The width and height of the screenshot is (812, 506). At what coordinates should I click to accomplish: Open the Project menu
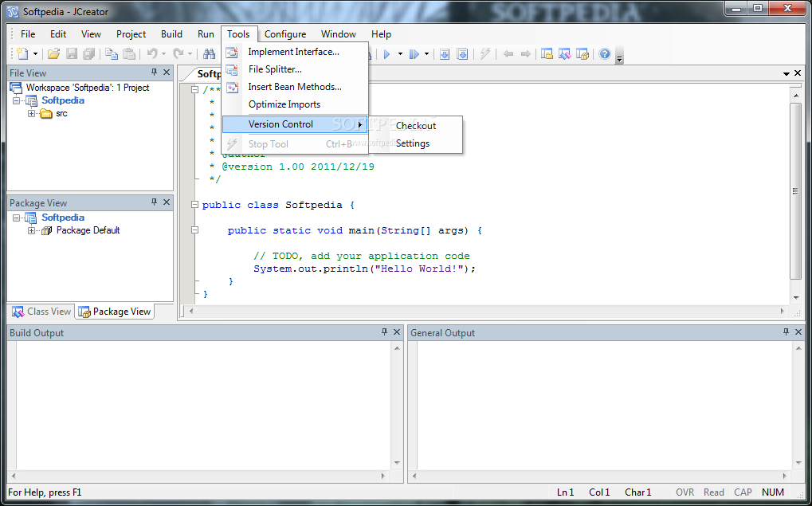click(131, 34)
